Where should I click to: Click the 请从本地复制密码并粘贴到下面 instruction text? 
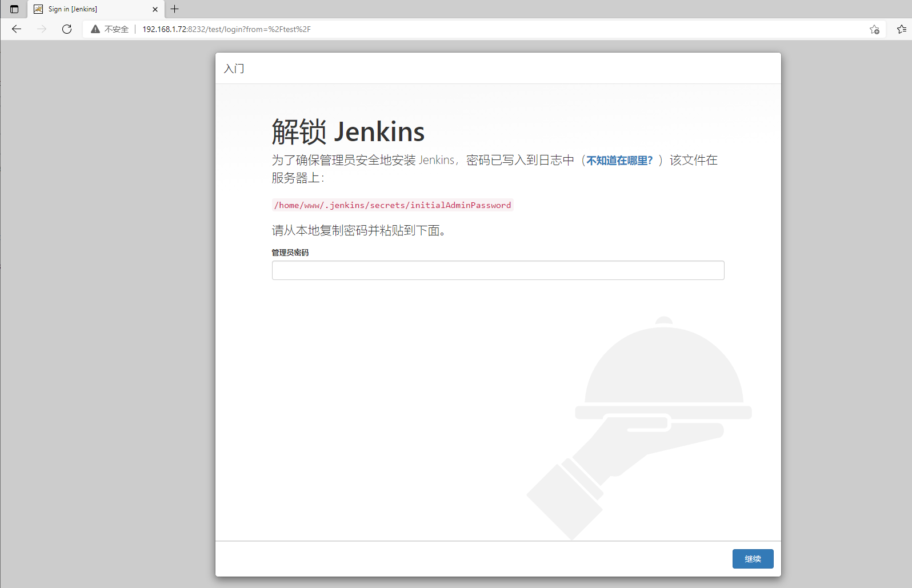359,230
